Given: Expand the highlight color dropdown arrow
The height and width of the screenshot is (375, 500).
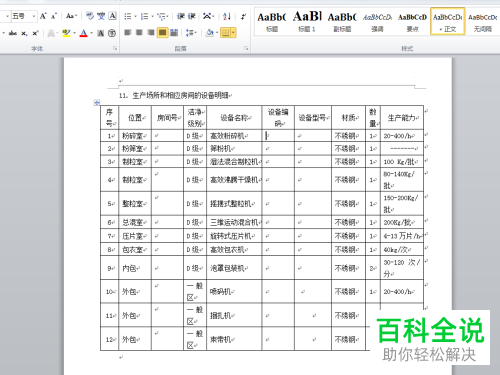Looking at the screenshot, I should coord(74,33).
